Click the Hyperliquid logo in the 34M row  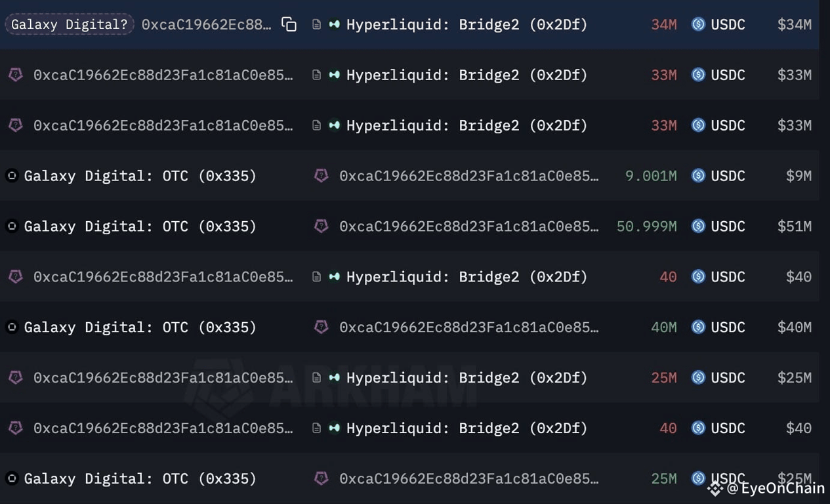335,25
